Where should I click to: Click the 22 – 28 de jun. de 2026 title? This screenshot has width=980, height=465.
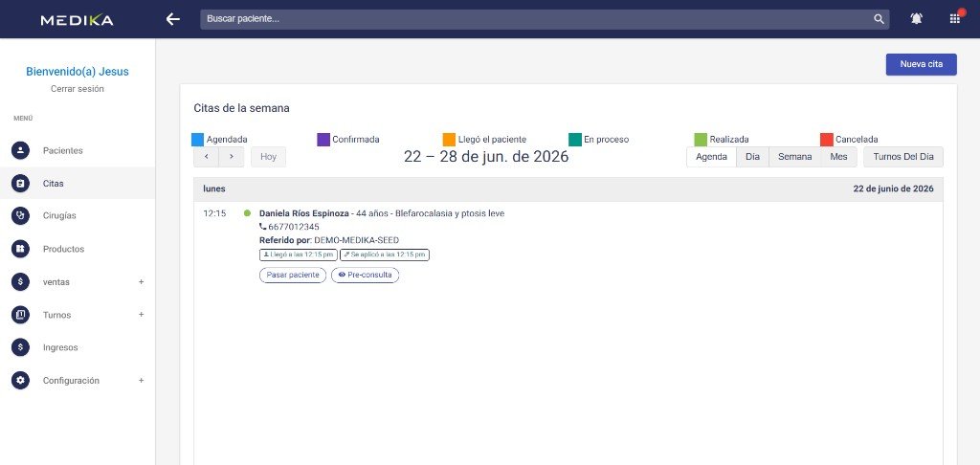coord(486,157)
